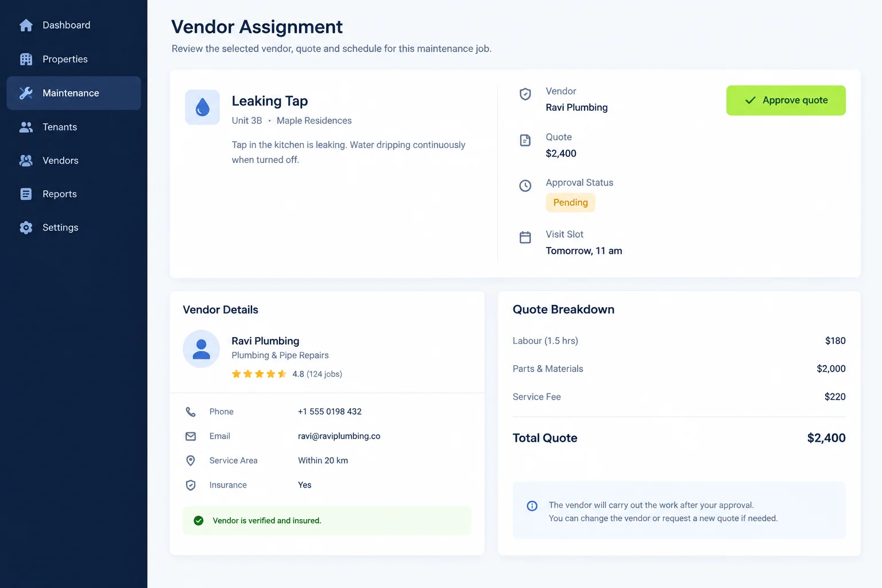Click the Within 20 km service area value
Image resolution: width=882 pixels, height=588 pixels.
323,461
